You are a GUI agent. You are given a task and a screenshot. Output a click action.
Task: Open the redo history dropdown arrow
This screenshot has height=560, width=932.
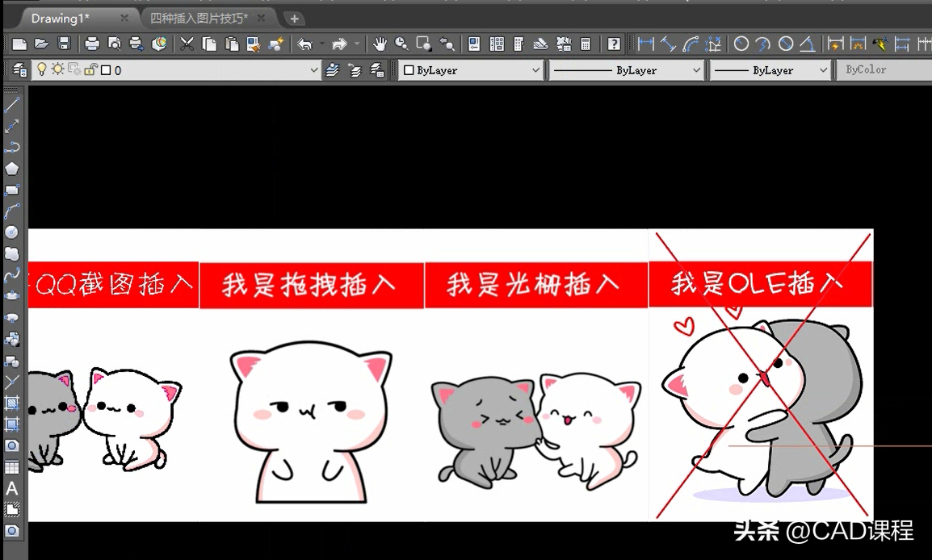[x=357, y=44]
